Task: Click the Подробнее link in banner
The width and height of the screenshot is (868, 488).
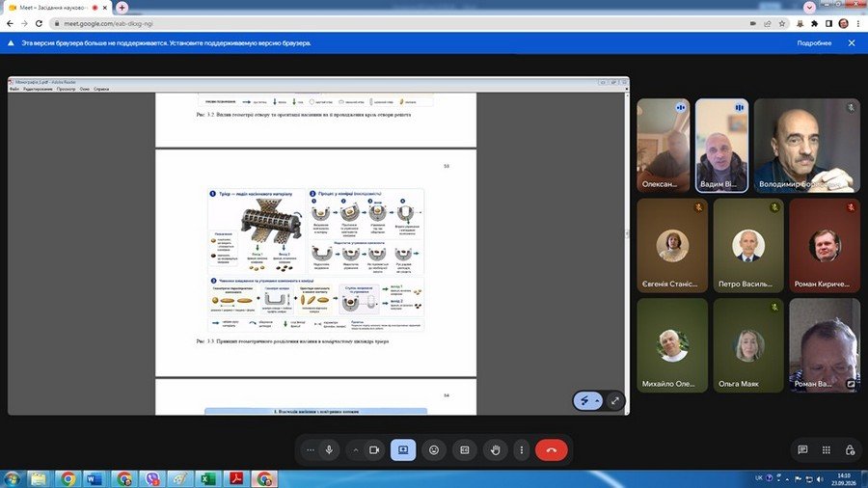Action: [x=814, y=43]
